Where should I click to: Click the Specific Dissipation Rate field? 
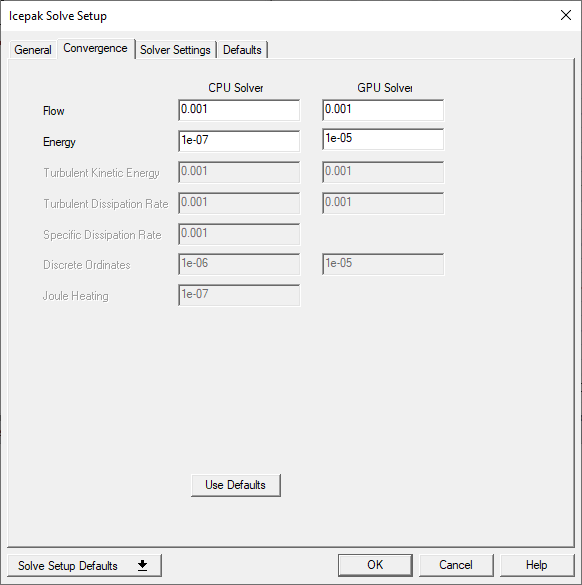(x=239, y=234)
